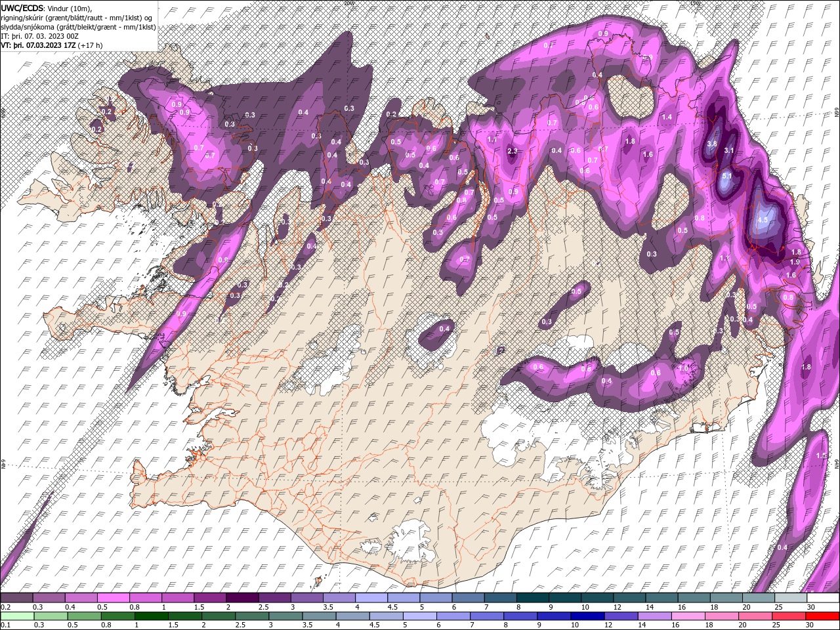The height and width of the screenshot is (630, 840).
Task: Click the 'rigning/skúrir' legend description line
Action: [76, 17]
